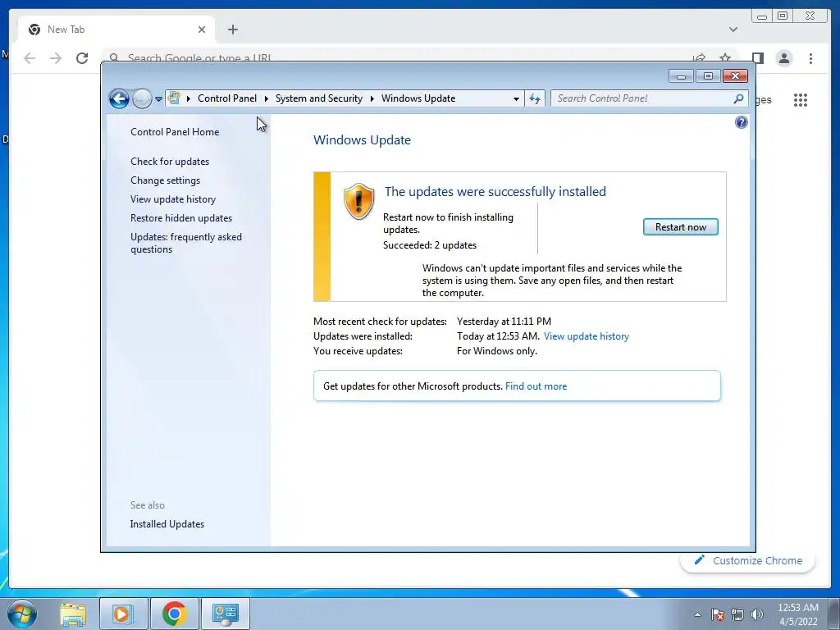Image resolution: width=840 pixels, height=630 pixels.
Task: Click the warning shield icon
Action: pyautogui.click(x=359, y=201)
